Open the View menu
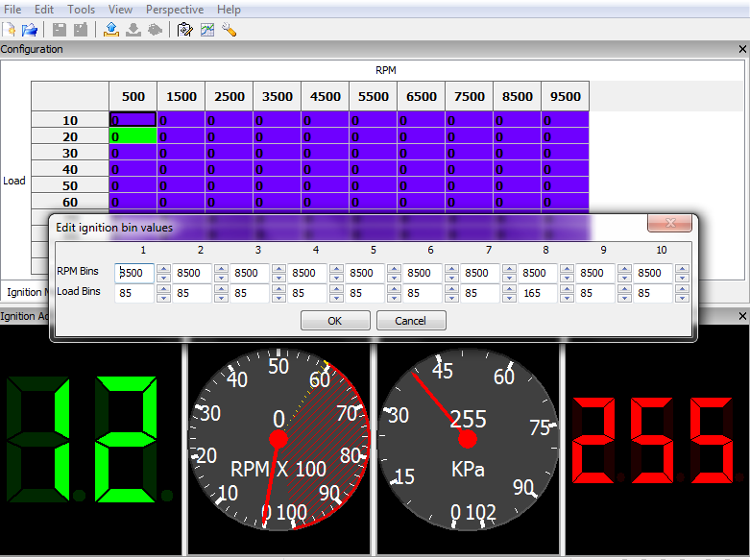 click(120, 9)
